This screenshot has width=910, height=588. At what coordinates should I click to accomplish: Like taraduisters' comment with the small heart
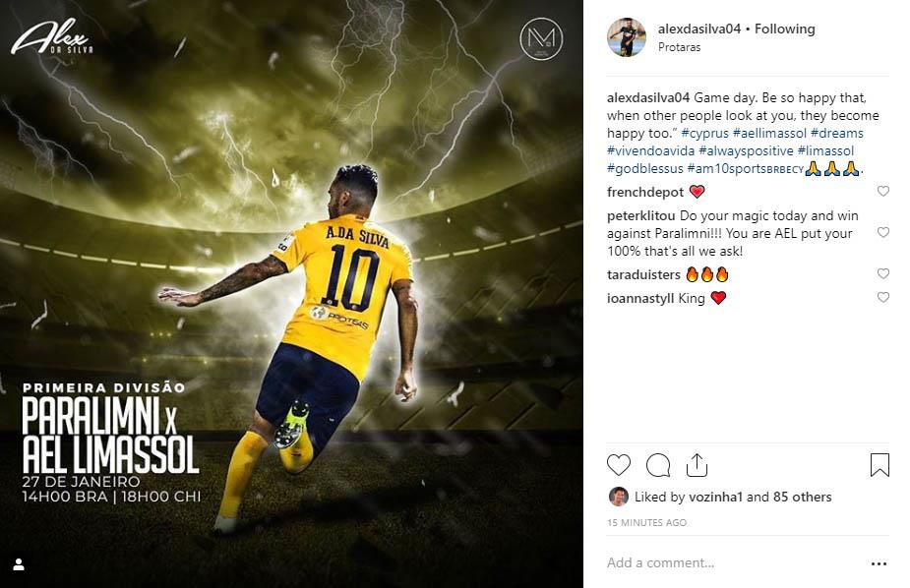pos(882,273)
